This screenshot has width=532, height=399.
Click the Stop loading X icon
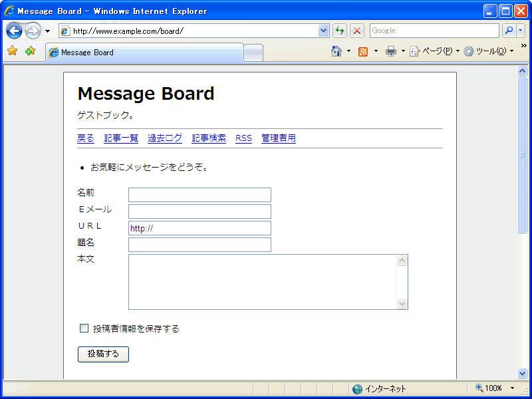(357, 31)
